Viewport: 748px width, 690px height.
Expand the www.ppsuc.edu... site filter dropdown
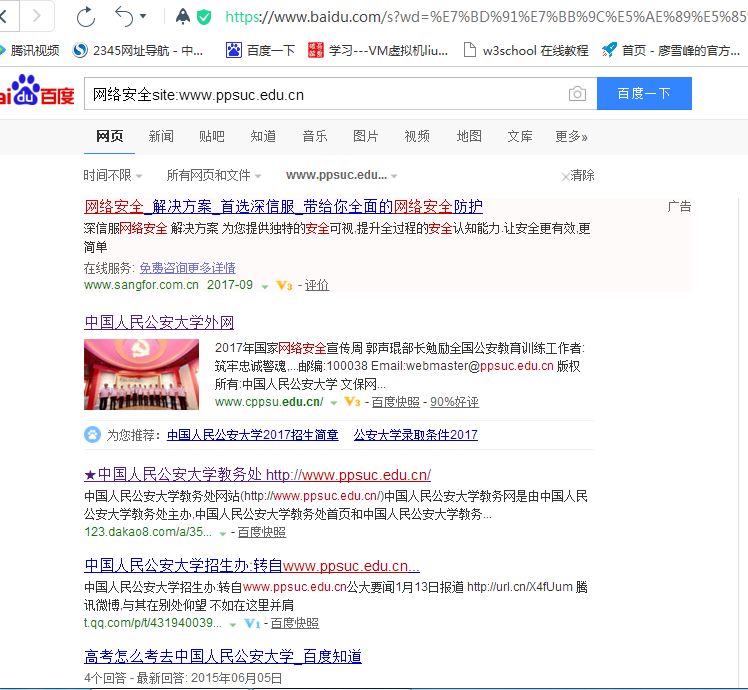pos(342,176)
